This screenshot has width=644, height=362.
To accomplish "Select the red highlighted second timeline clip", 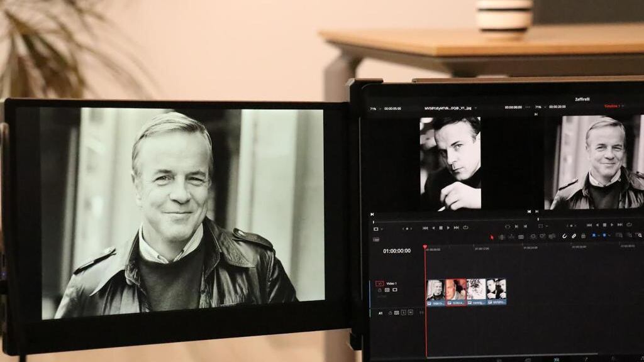I will point(456,292).
